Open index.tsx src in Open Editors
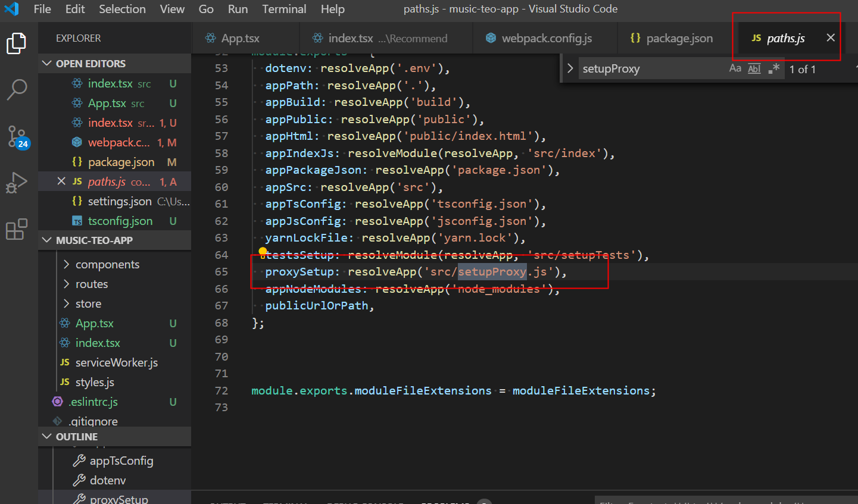 (114, 83)
